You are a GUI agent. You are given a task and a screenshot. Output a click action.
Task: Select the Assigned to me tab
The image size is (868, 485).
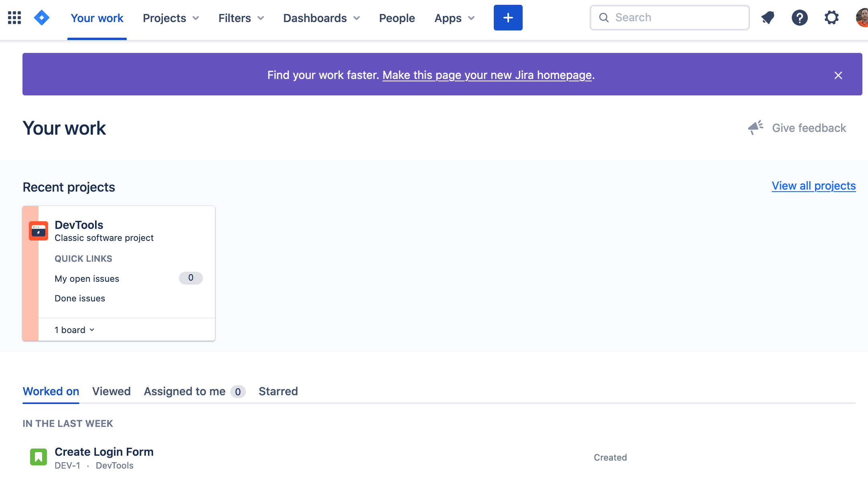click(x=184, y=392)
